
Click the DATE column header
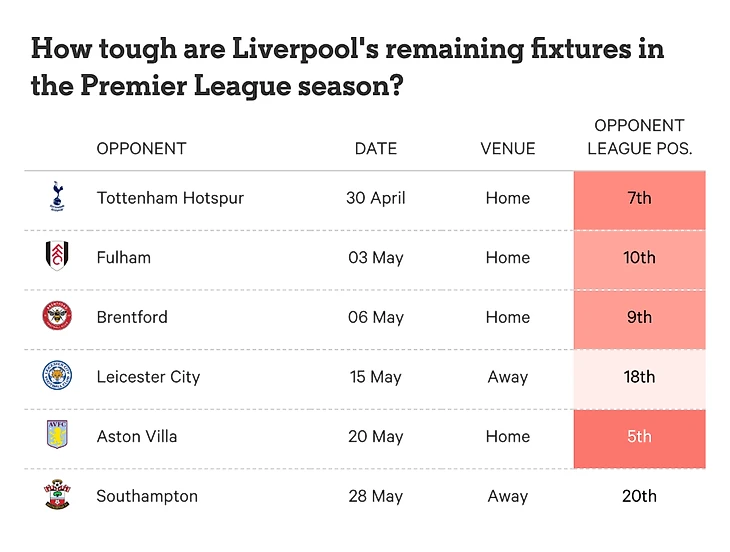[x=376, y=148]
